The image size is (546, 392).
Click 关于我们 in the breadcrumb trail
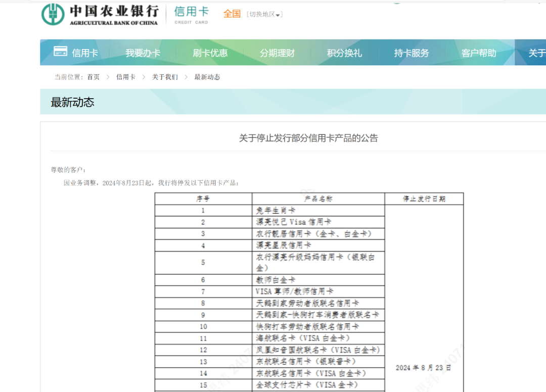tap(164, 77)
